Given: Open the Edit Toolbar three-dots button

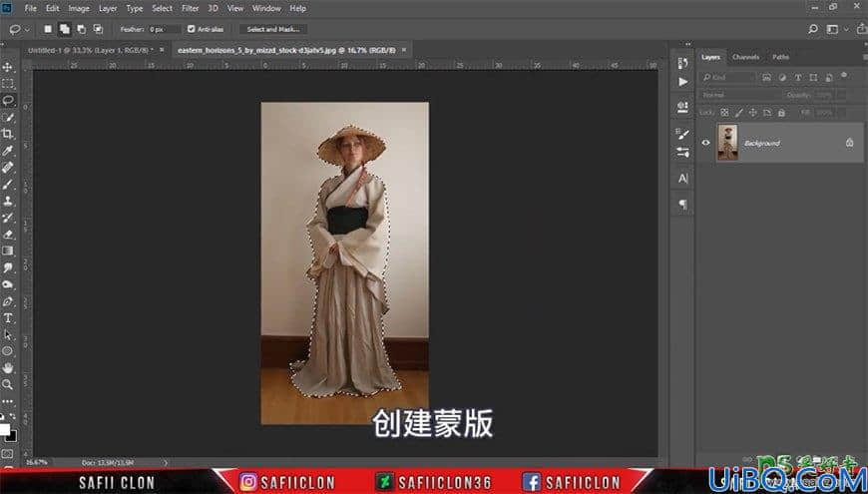Looking at the screenshot, I should pos(8,401).
